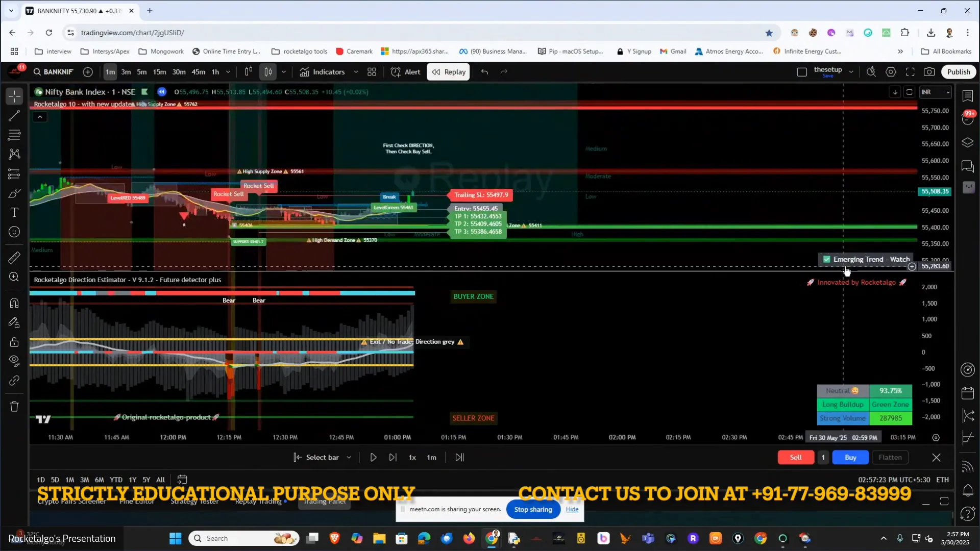Play the replay
The width and height of the screenshot is (980, 551).
(x=373, y=458)
